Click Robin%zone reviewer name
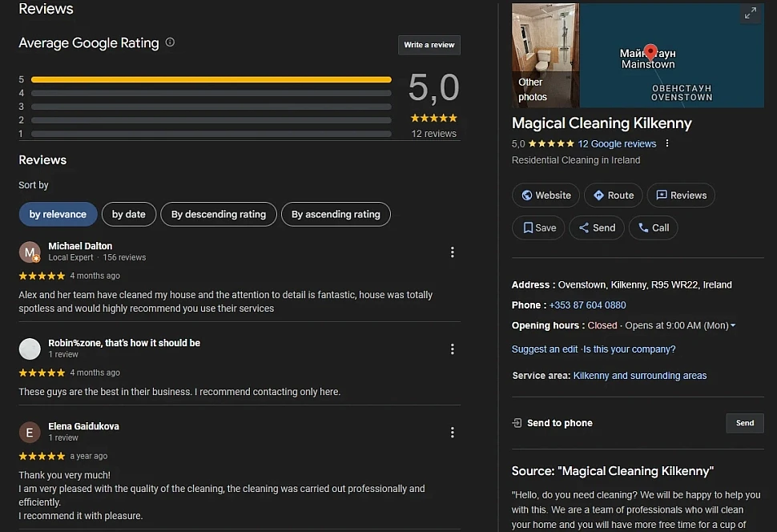The width and height of the screenshot is (777, 532). click(x=124, y=343)
